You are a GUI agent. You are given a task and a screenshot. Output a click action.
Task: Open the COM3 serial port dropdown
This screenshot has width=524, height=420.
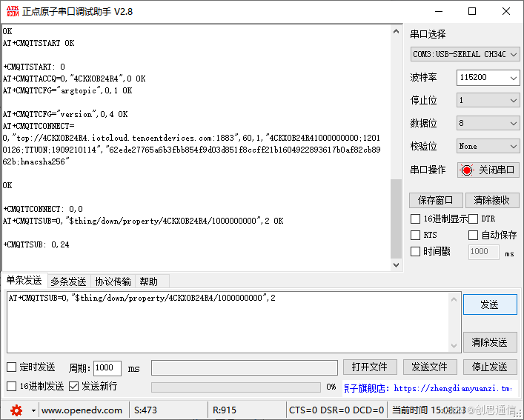465,54
